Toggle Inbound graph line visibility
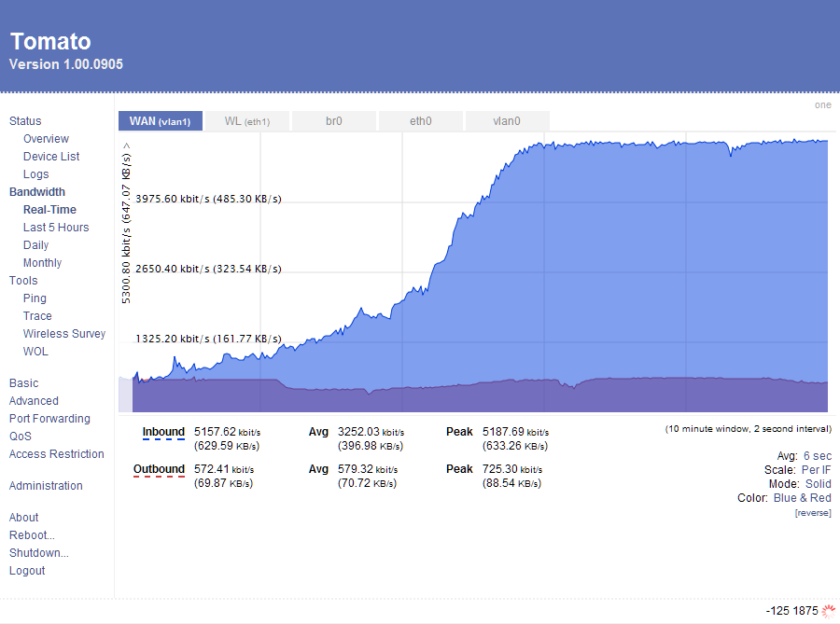Viewport: 840px width, 624px height. [x=163, y=433]
